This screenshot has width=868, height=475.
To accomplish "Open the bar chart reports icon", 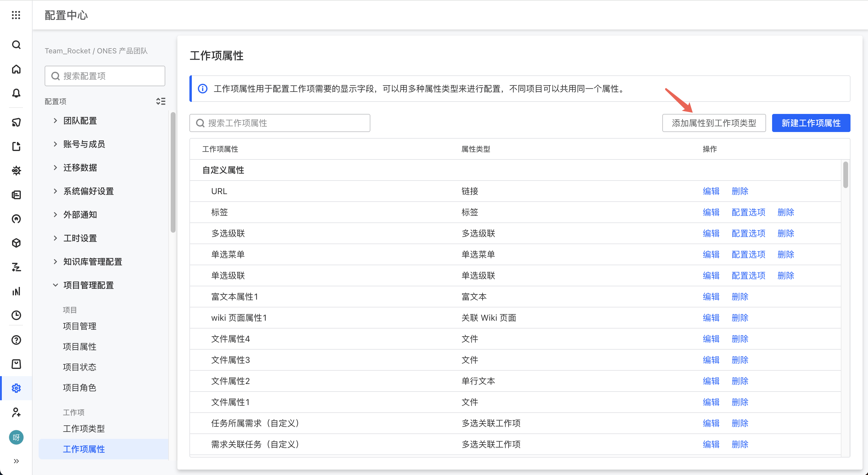I will pyautogui.click(x=16, y=291).
